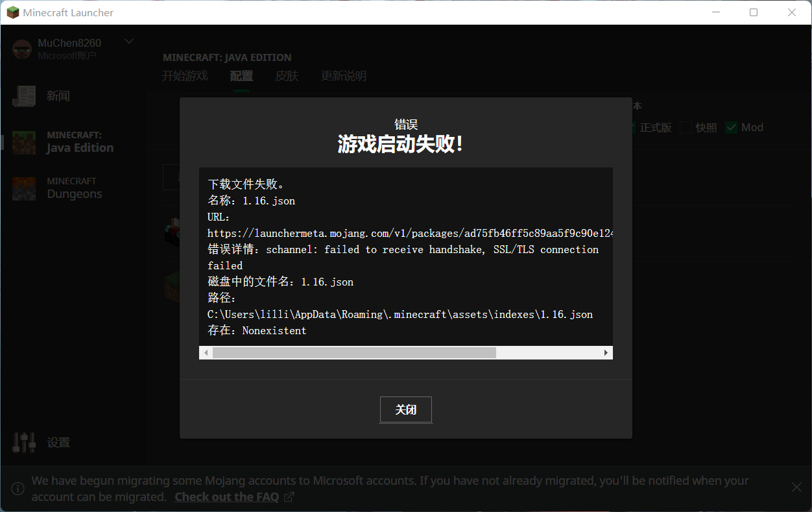Click the 新闻 sidebar label
The image size is (812, 512).
58,96
